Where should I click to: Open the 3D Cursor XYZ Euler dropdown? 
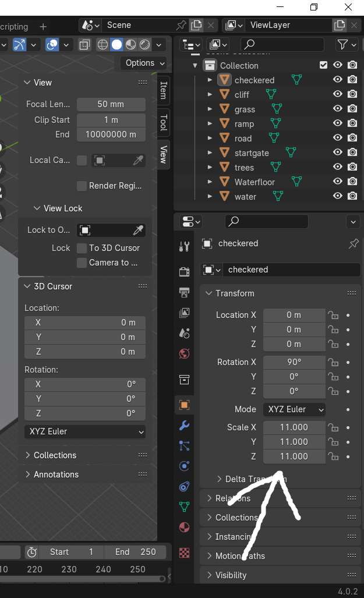pyautogui.click(x=84, y=431)
